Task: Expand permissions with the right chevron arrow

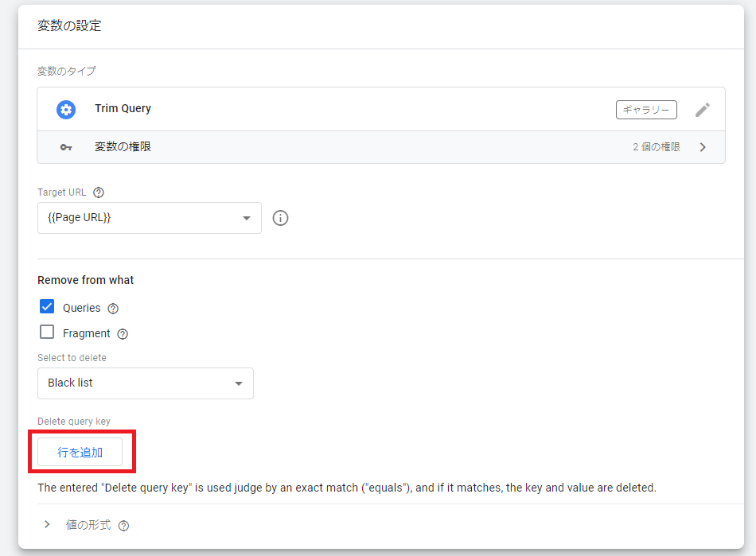Action: click(702, 147)
